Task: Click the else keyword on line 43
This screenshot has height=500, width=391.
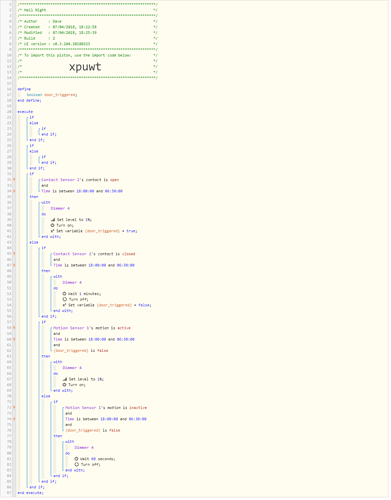Action: tap(34, 243)
